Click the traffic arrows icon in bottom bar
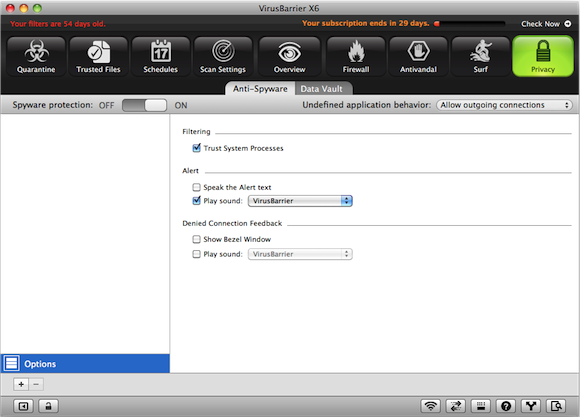Viewport: 580px width, 417px height. [456, 406]
